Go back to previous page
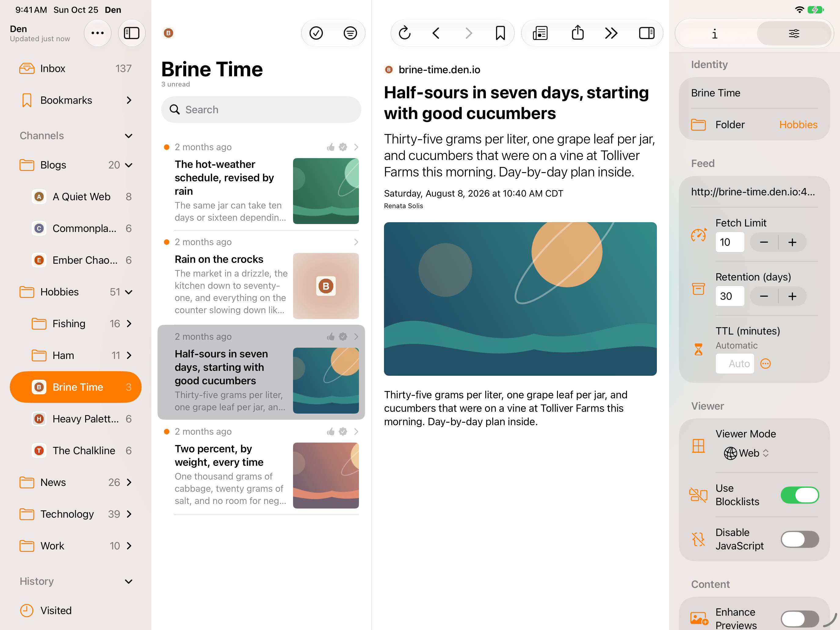 (436, 33)
